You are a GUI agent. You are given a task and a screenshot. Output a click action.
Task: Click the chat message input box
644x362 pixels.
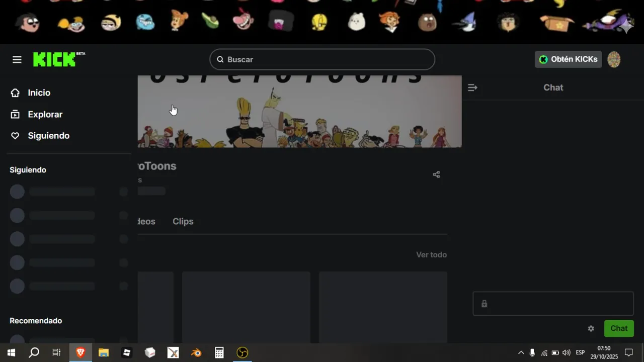pos(553,304)
